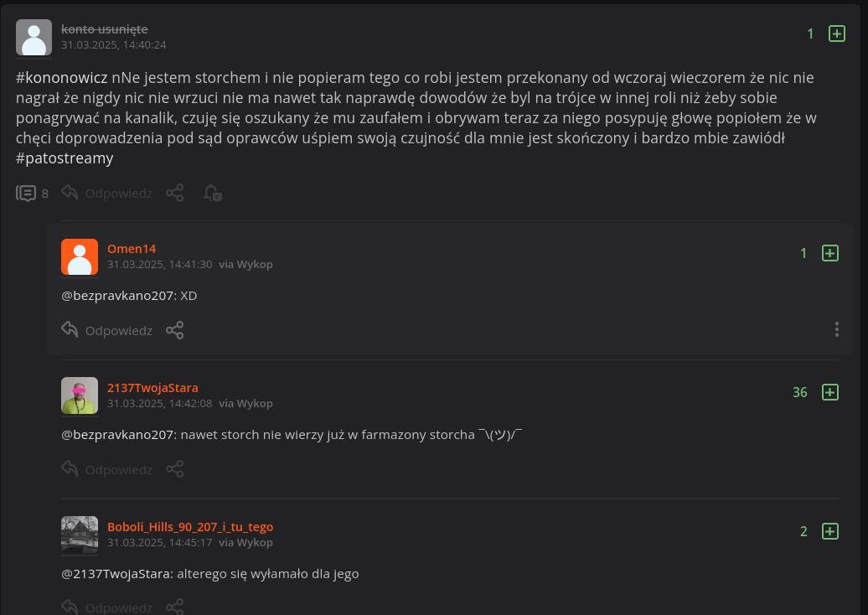Upvote 2137TwojaStara's comment
The height and width of the screenshot is (615, 868).
[x=829, y=392]
